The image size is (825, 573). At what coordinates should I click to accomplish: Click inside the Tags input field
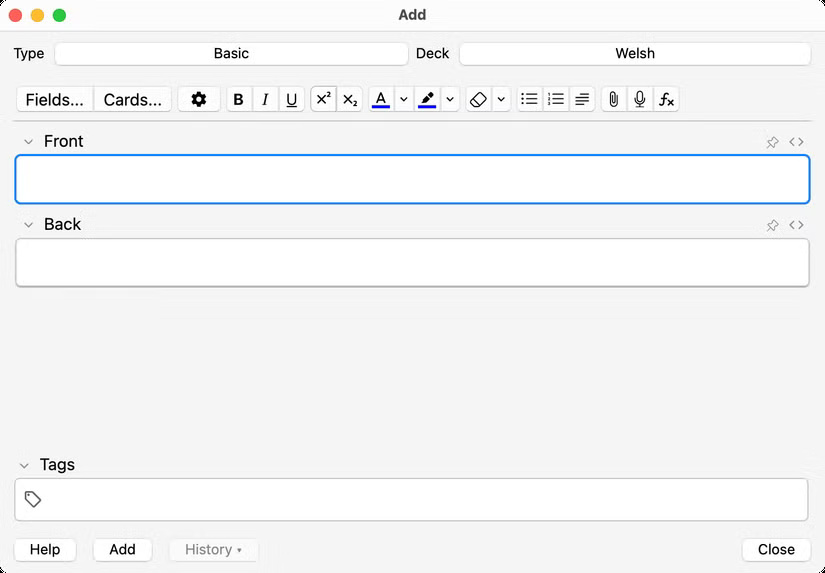[x=420, y=499]
